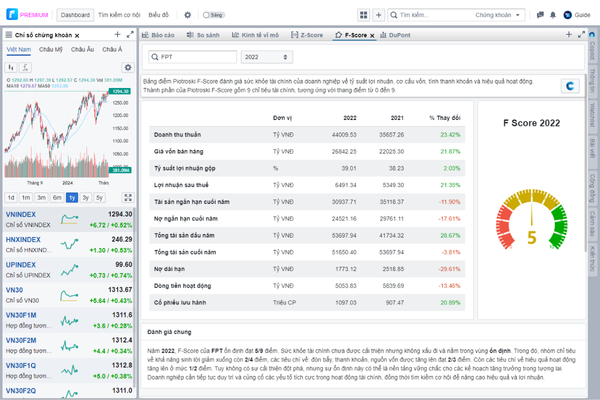Open Tìm kiếm cơ hội menu

tap(119, 15)
